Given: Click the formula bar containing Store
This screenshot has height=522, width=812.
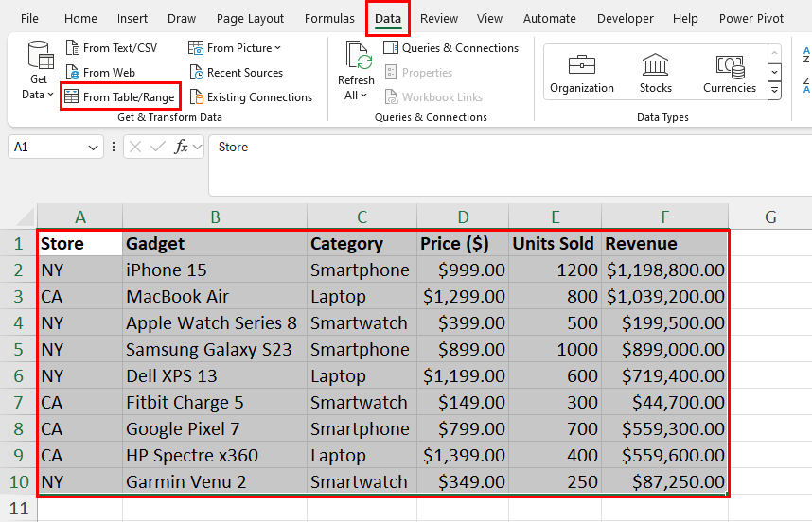Looking at the screenshot, I should [x=510, y=165].
